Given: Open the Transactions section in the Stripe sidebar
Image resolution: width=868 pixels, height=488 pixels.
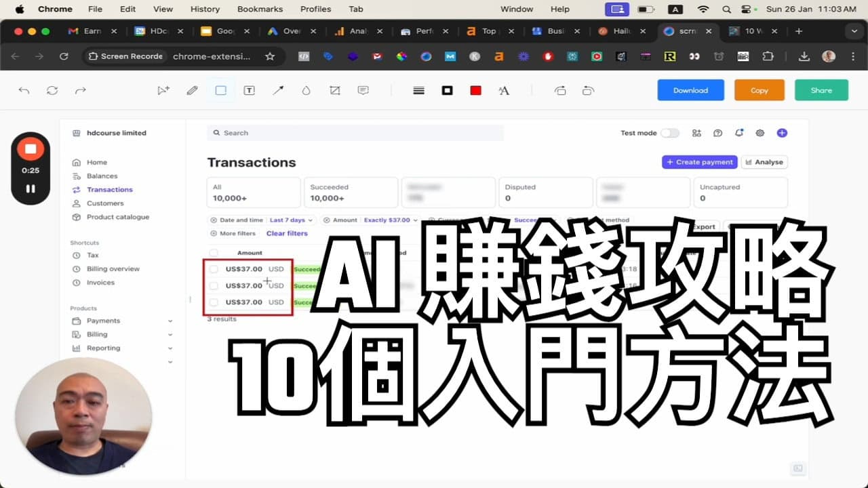Looking at the screenshot, I should (111, 189).
